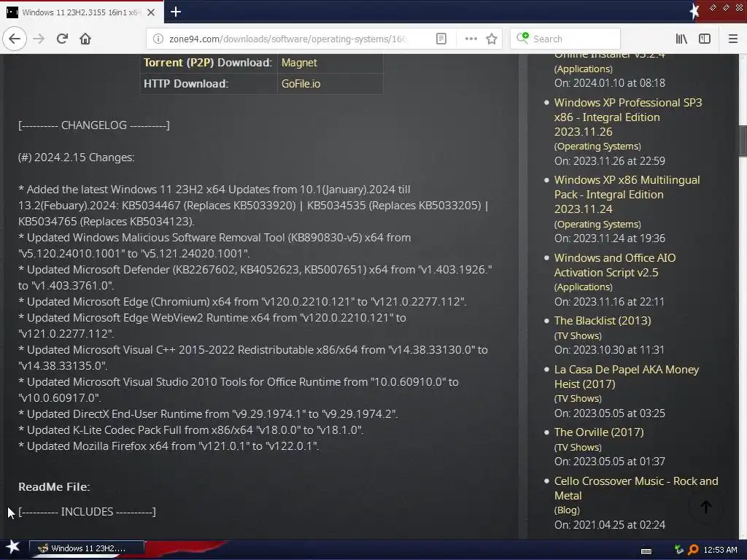The height and width of the screenshot is (560, 747).
Task: Go back to previous page
Action: [15, 39]
